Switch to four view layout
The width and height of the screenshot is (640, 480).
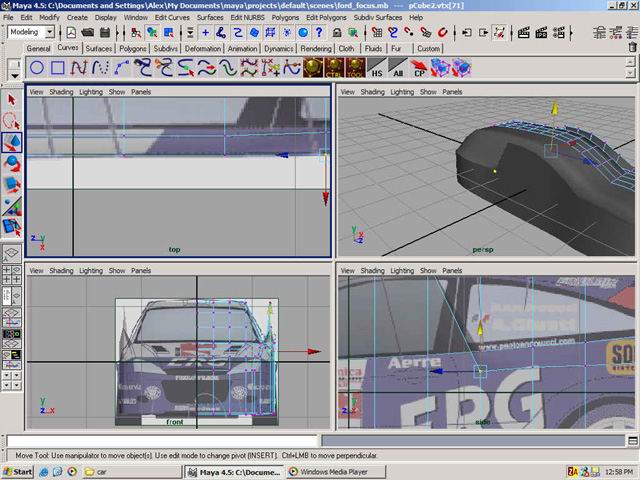[12, 275]
